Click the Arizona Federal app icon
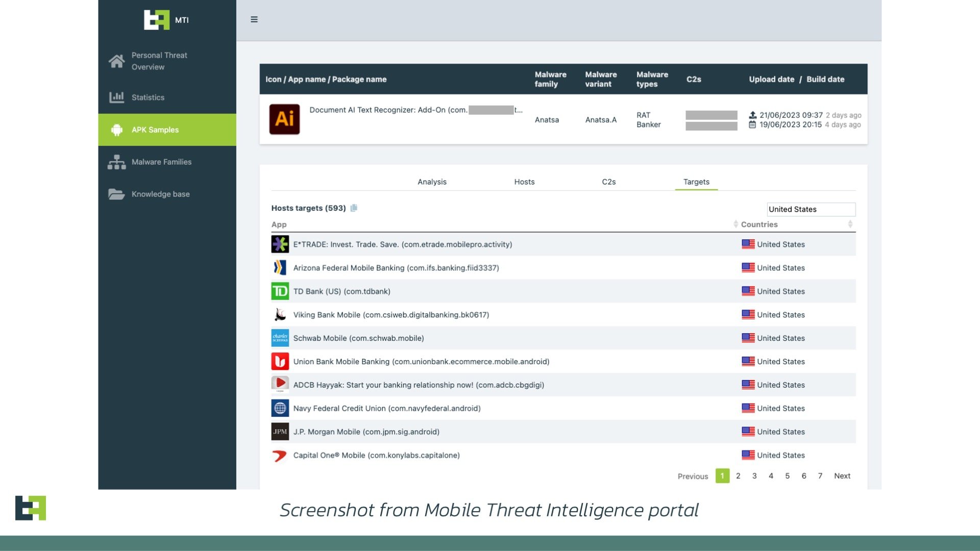980x551 pixels. click(280, 268)
